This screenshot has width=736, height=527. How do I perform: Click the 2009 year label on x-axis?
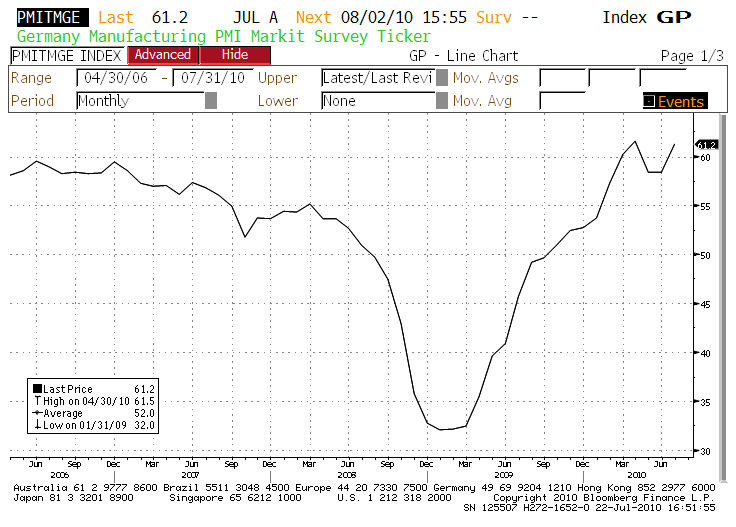tap(504, 474)
